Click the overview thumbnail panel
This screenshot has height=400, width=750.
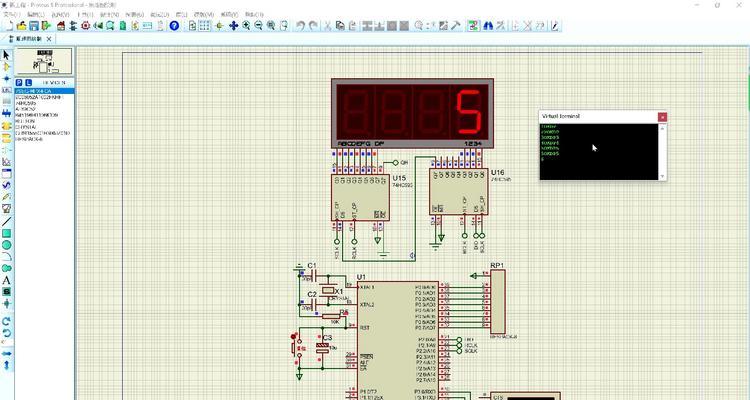pos(44,61)
